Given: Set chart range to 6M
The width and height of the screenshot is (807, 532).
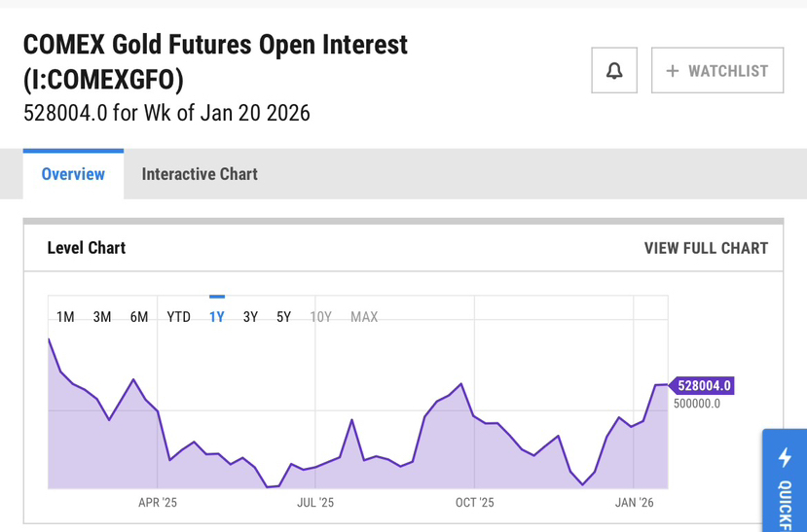Looking at the screenshot, I should click(x=139, y=317).
